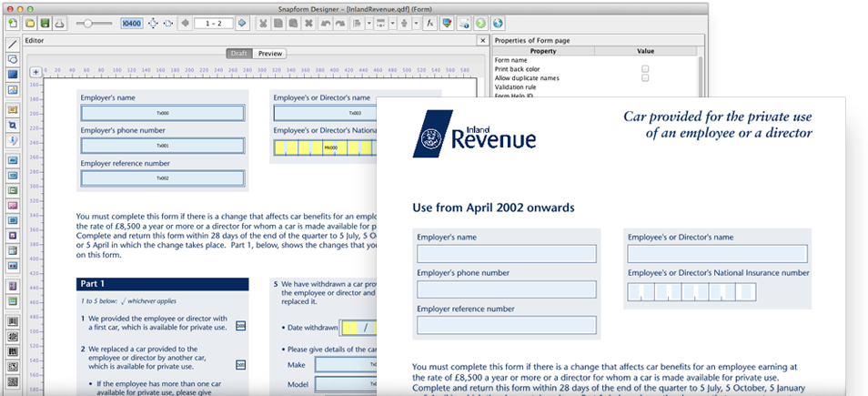Select the filled blue rectangle tool

(x=13, y=75)
